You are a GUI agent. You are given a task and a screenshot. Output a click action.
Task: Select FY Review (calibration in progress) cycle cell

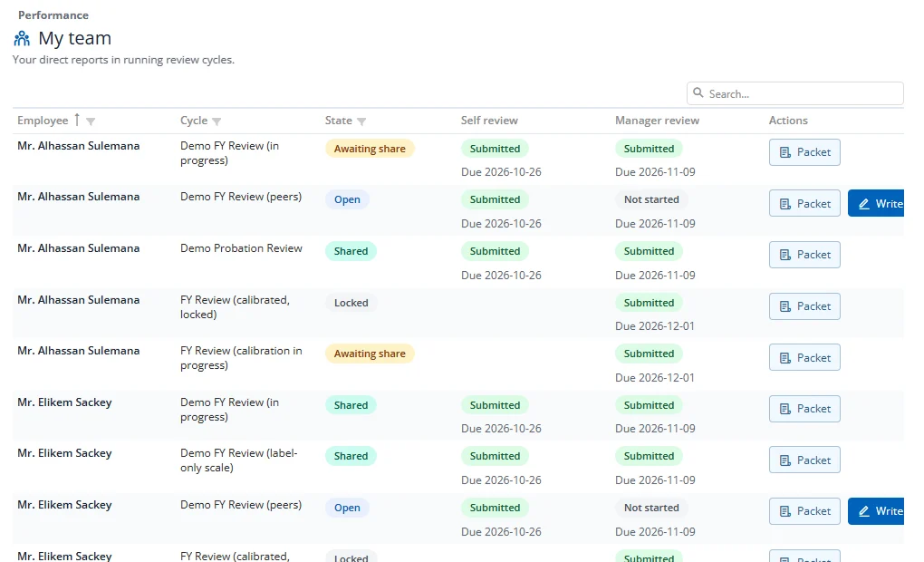[241, 358]
